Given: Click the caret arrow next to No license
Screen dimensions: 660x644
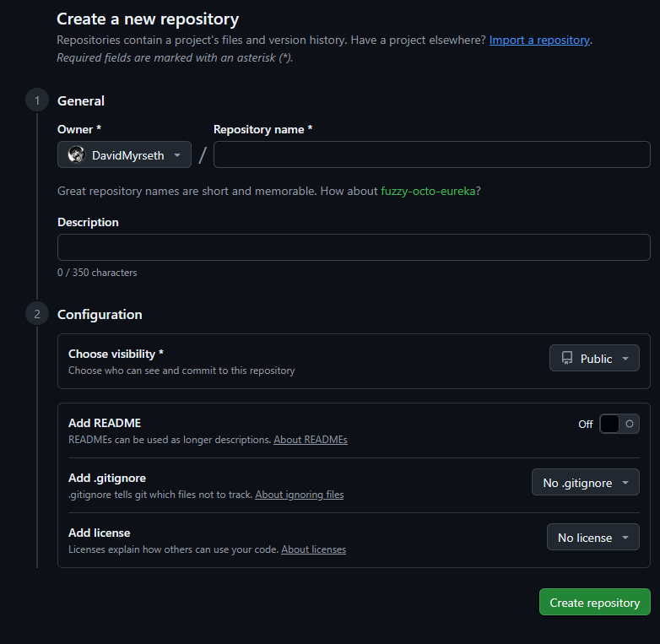Looking at the screenshot, I should (625, 538).
